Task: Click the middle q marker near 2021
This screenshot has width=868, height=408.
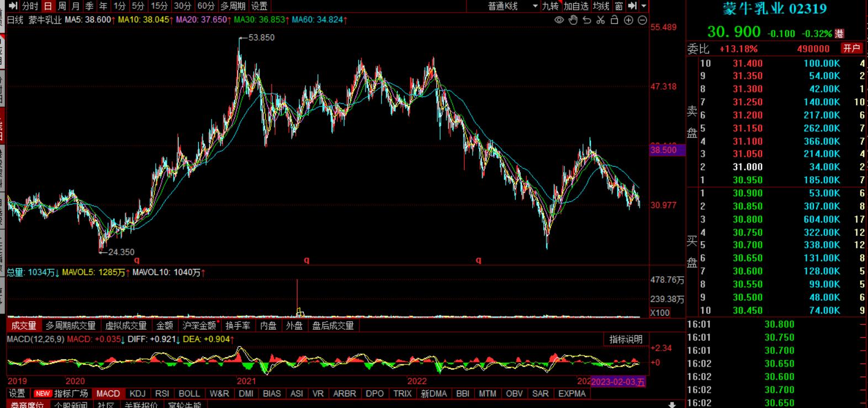Action: click(x=306, y=260)
